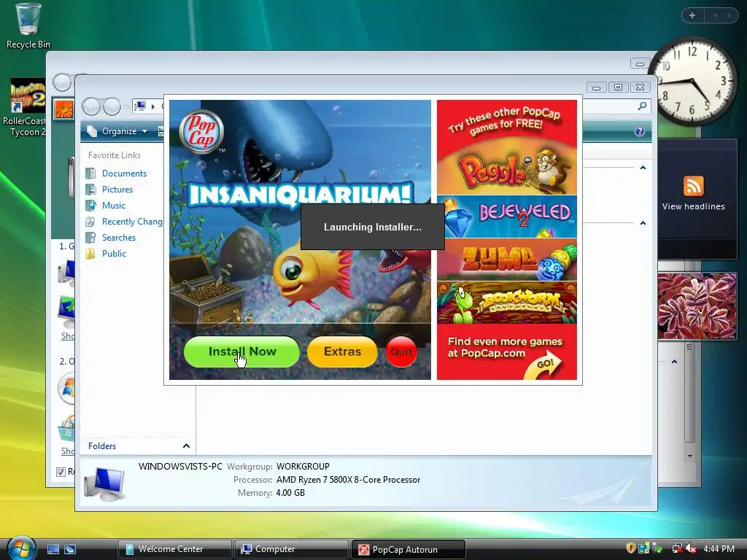
Task: Click Show Desktop quick launch icon
Action: tap(53, 550)
